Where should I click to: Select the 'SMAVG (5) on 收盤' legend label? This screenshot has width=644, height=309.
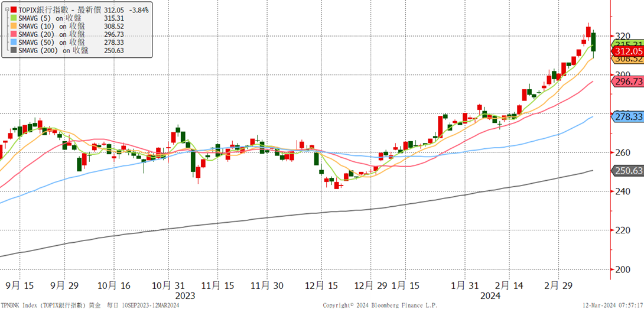[x=50, y=17]
